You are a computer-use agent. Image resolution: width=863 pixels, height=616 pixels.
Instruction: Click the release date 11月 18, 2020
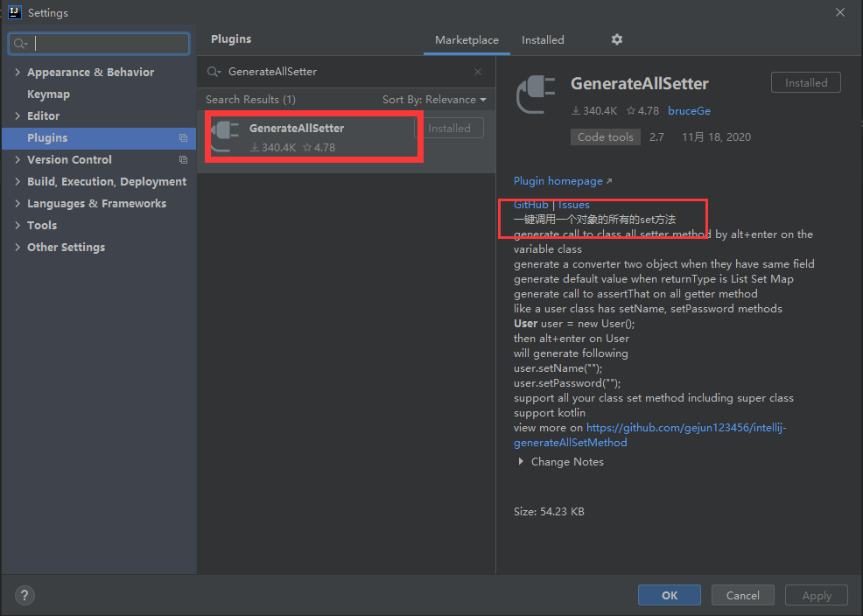716,137
